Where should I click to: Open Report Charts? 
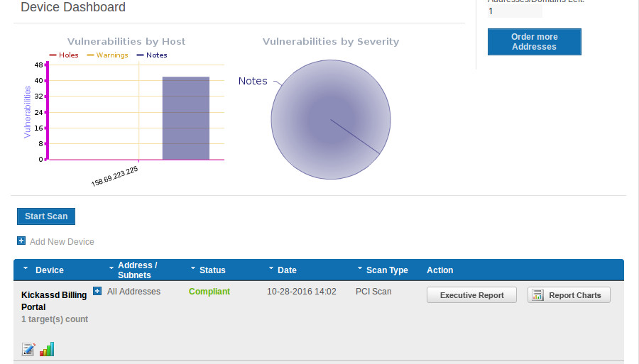click(x=569, y=294)
